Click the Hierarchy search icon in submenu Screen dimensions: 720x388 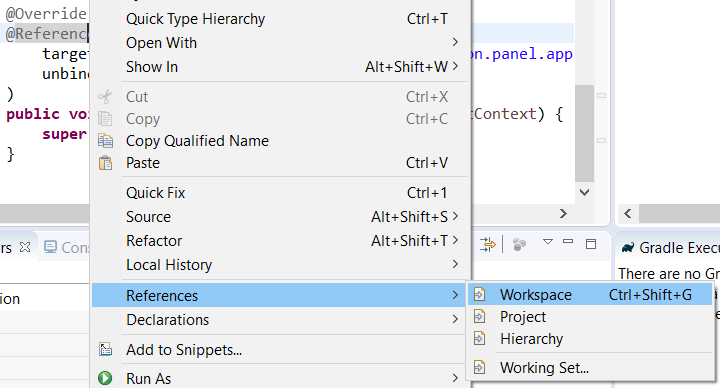pyautogui.click(x=479, y=338)
